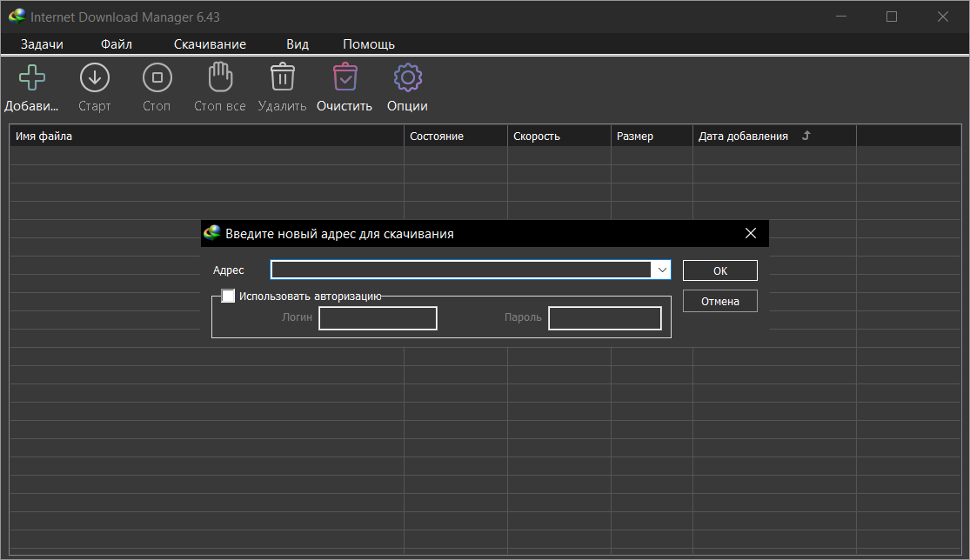Click the Удалить trash icon
The image size is (970, 560).
pos(283,77)
